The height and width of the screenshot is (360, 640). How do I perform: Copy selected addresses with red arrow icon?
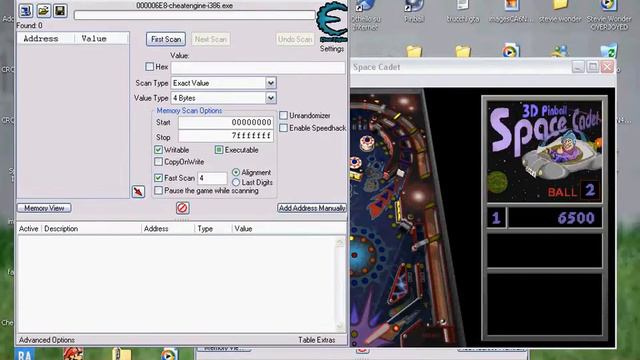click(138, 191)
